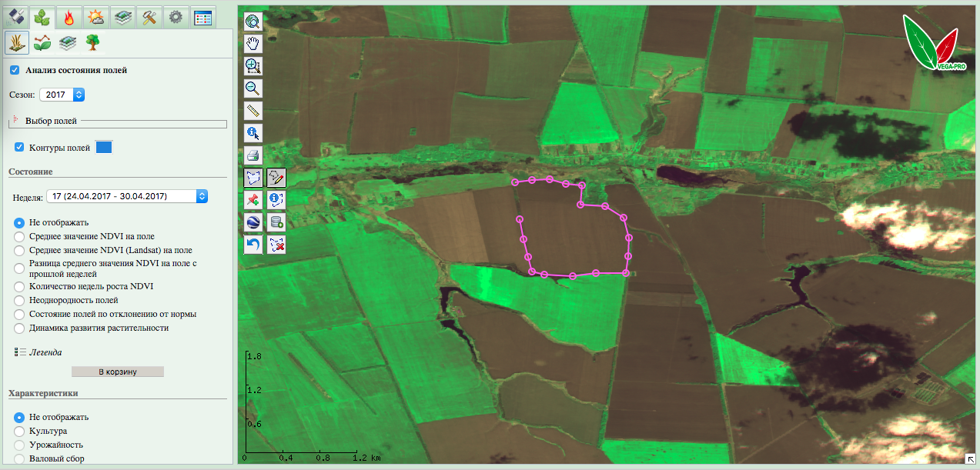Select the Неоднородность полей radio button

pyautogui.click(x=20, y=300)
